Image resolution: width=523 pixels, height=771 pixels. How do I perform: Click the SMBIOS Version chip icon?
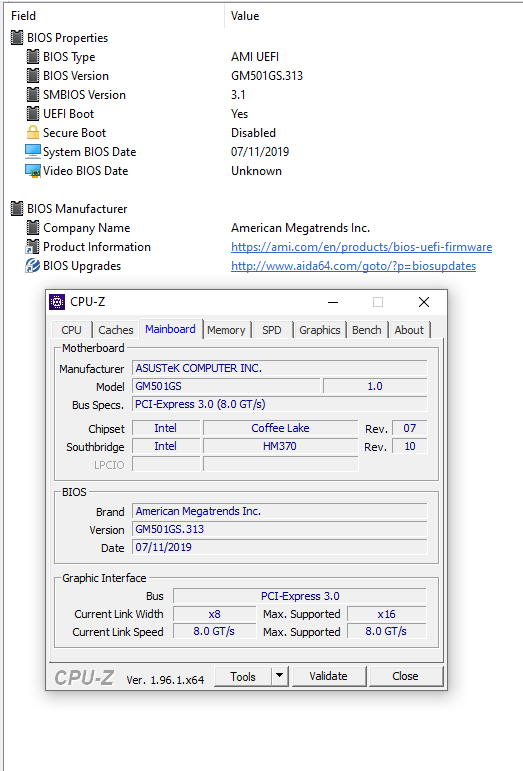click(x=32, y=94)
